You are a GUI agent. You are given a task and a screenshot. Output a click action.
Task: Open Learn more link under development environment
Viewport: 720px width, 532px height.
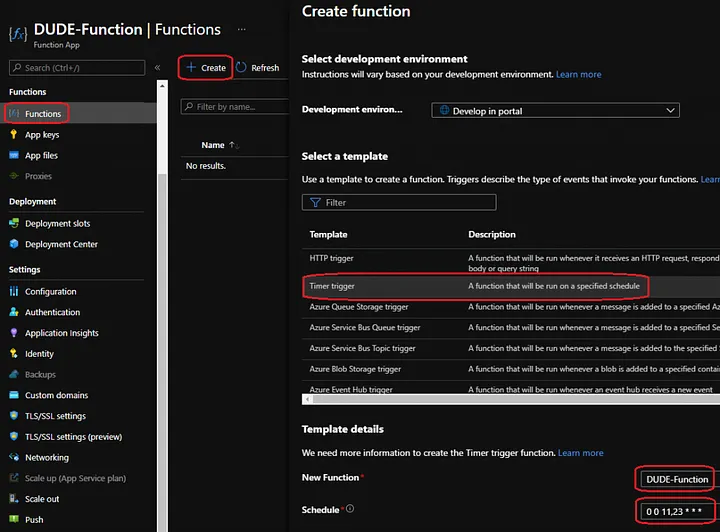579,75
